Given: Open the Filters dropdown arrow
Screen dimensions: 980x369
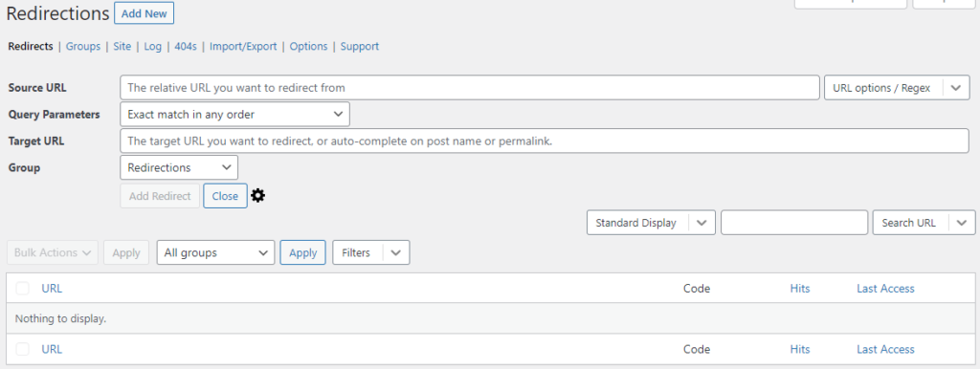Looking at the screenshot, I should click(x=395, y=253).
